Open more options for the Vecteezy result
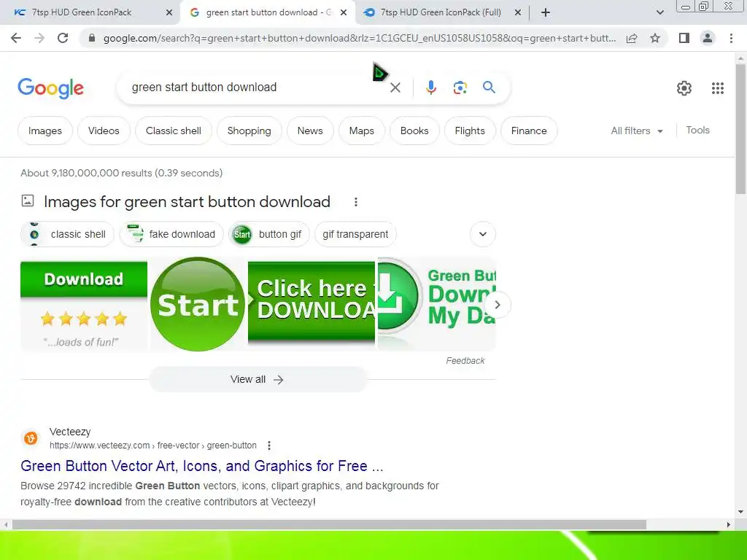Screen dimensions: 747x560 (x=269, y=446)
